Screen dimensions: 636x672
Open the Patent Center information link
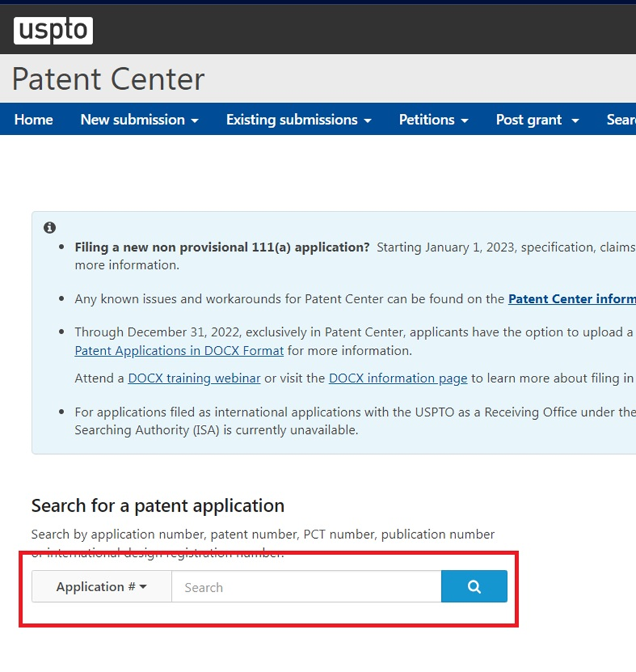click(x=572, y=299)
